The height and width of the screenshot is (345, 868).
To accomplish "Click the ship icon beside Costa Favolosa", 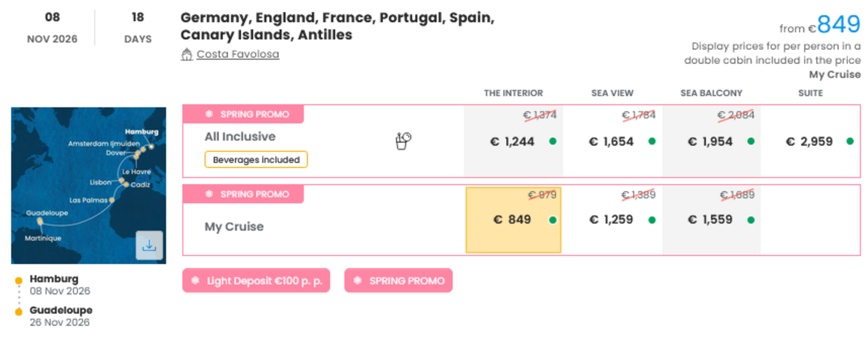I will click(x=186, y=55).
